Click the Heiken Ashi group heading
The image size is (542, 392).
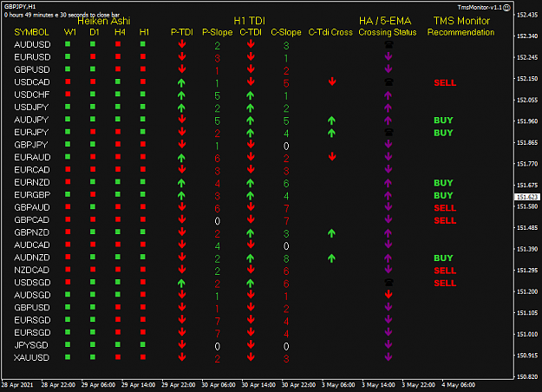pos(104,21)
